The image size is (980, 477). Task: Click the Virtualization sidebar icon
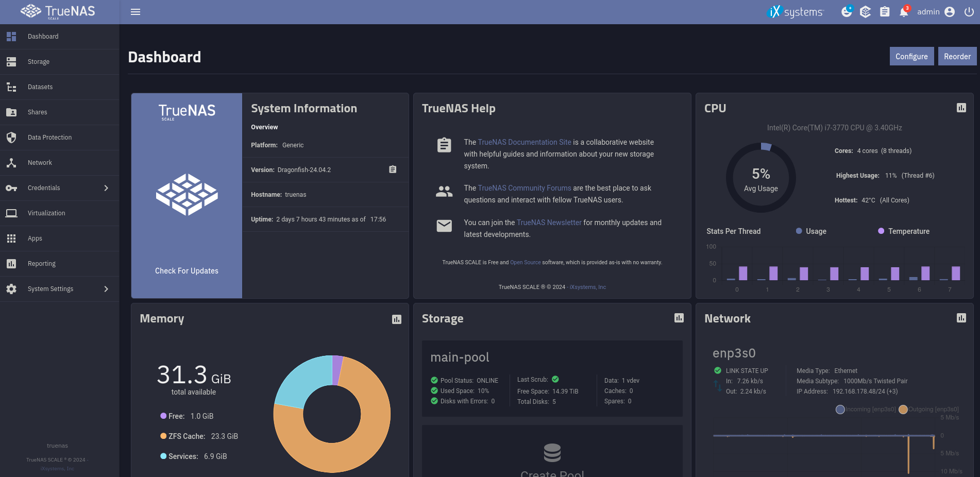(11, 213)
